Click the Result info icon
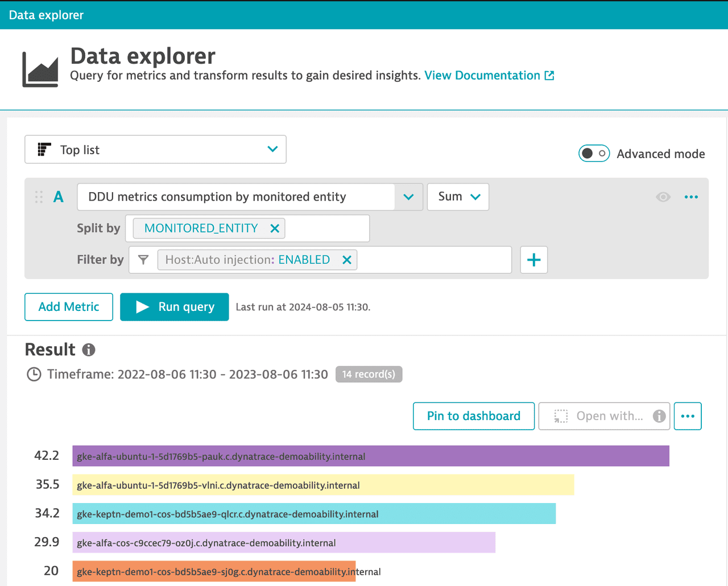This screenshot has width=728, height=586. tap(89, 350)
